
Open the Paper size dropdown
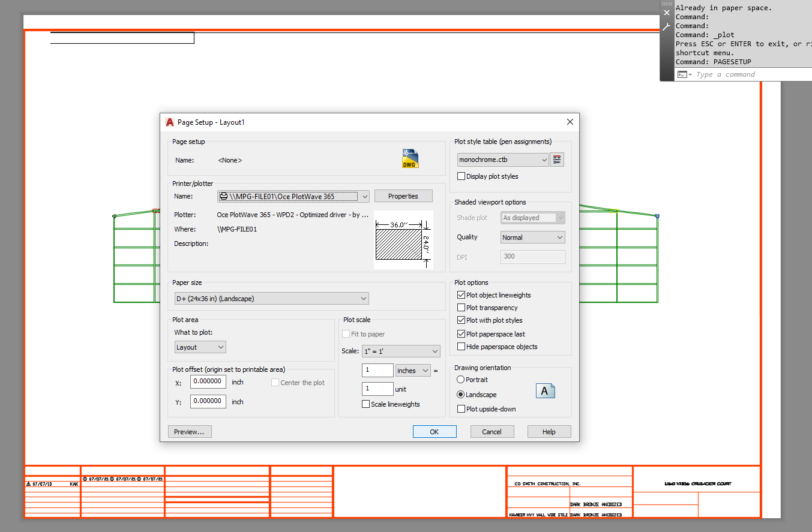tap(363, 298)
